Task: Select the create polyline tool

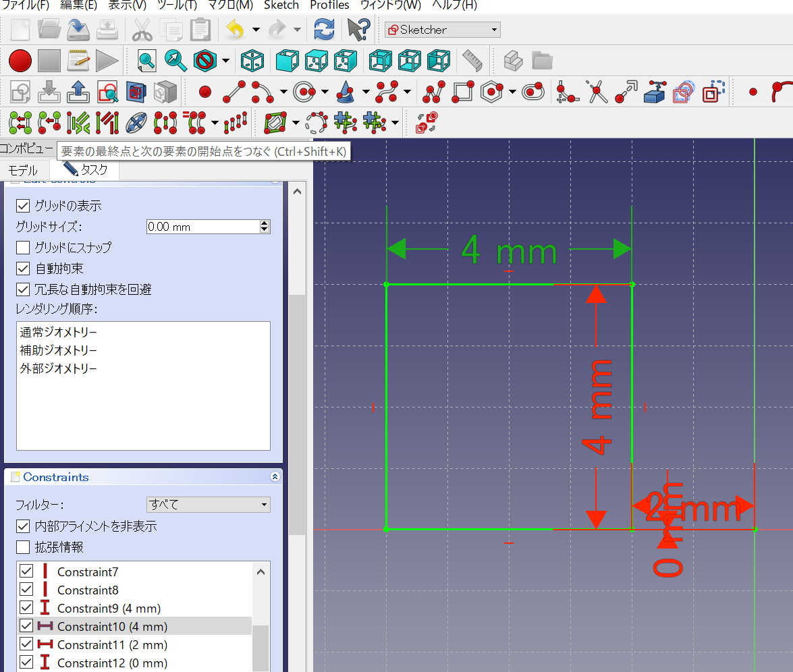Action: [435, 92]
